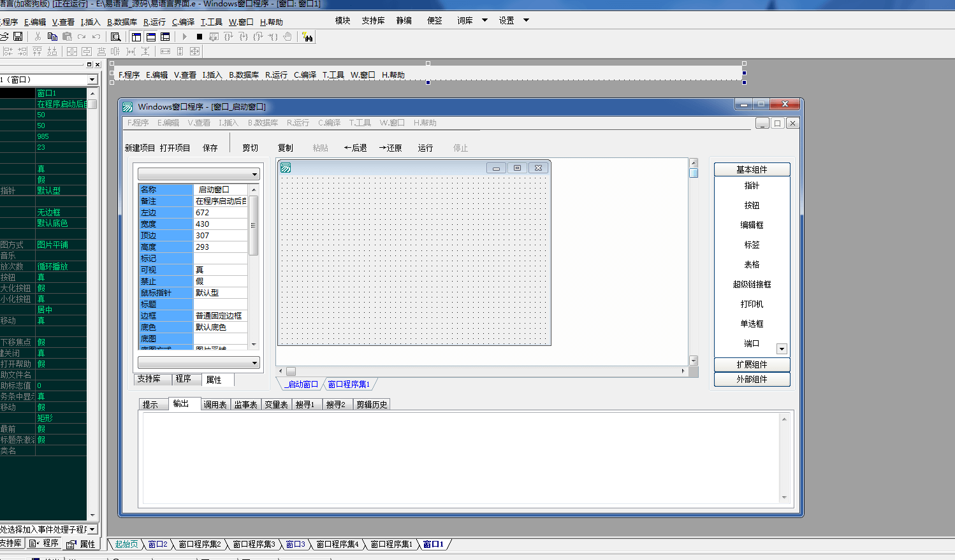Click the 运行 button in inner toolbar
Image resolution: width=955 pixels, height=560 pixels.
(425, 148)
